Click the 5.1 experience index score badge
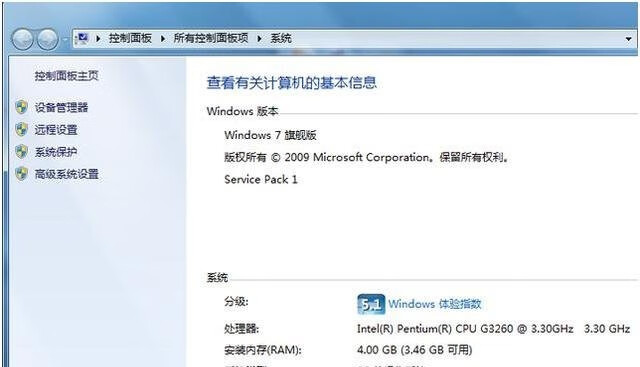640x367 pixels. tap(371, 304)
